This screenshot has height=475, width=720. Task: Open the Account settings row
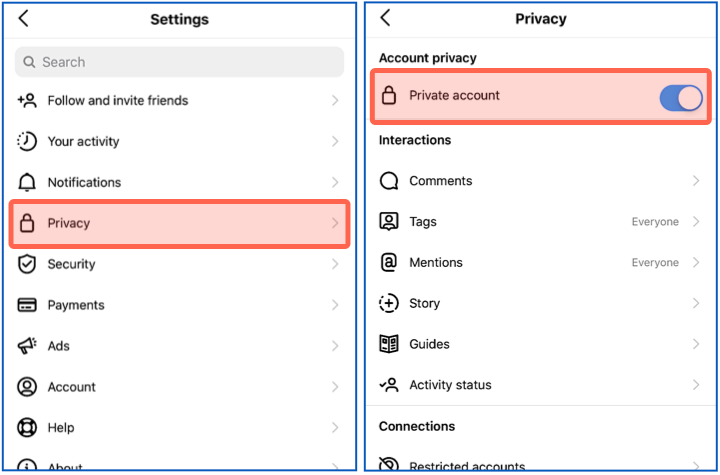[x=72, y=387]
